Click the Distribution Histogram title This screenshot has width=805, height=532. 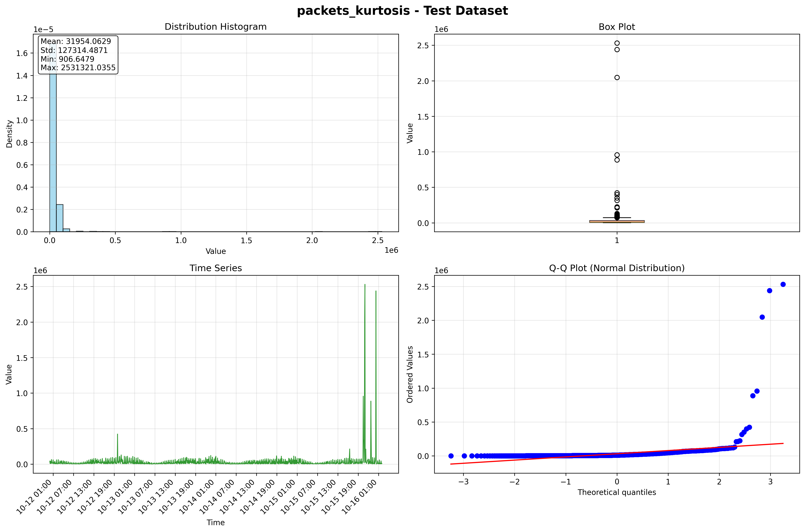[x=216, y=27]
